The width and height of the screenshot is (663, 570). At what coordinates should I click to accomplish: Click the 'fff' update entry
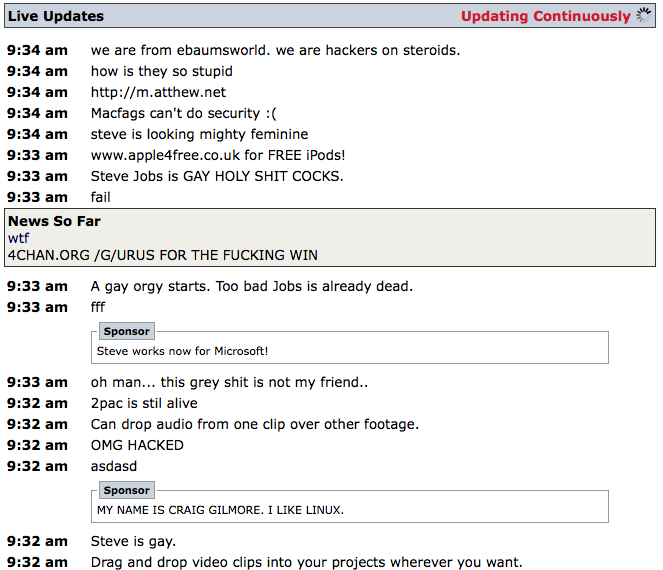[98, 307]
